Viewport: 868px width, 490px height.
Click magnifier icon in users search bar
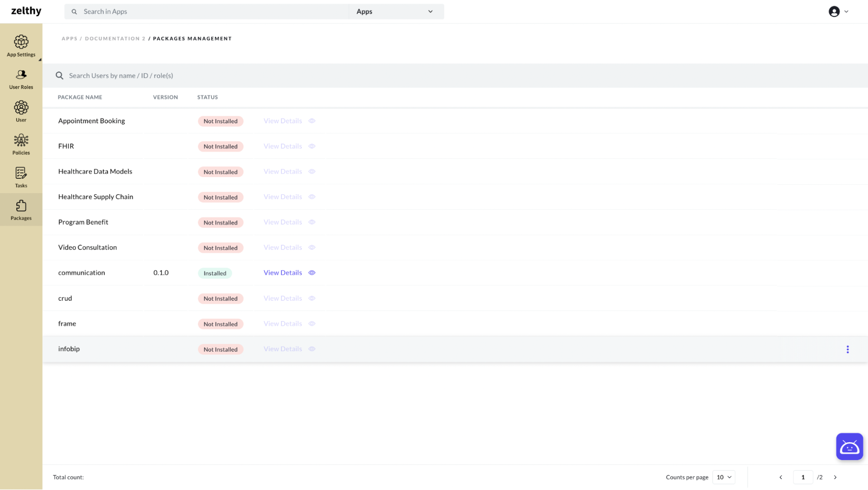coord(59,76)
